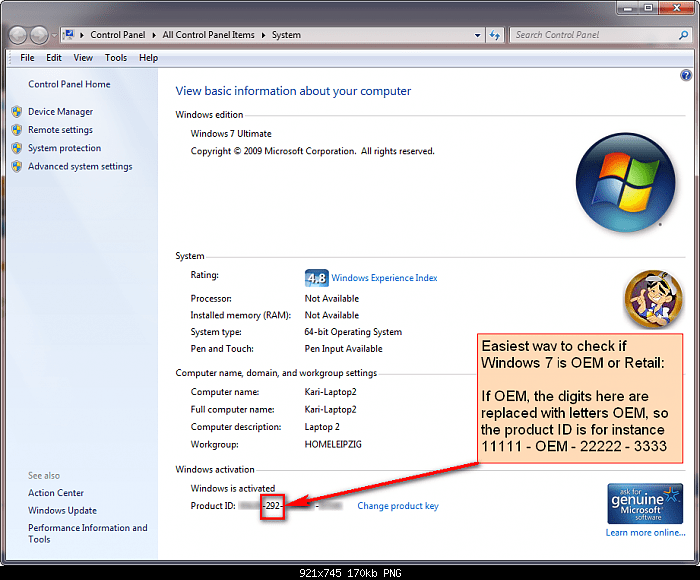Click the Product ID label

pyautogui.click(x=213, y=506)
